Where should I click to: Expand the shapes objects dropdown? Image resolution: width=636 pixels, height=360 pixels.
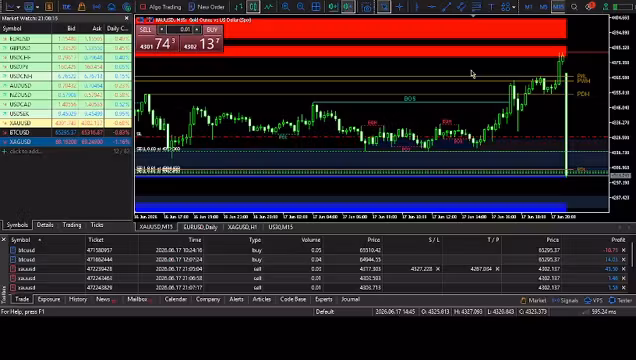click(x=514, y=7)
